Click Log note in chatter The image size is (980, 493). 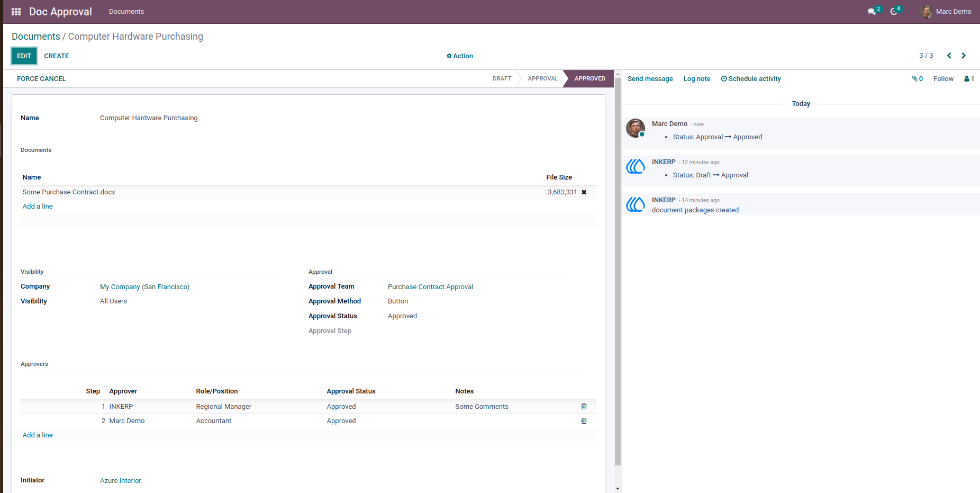click(697, 79)
